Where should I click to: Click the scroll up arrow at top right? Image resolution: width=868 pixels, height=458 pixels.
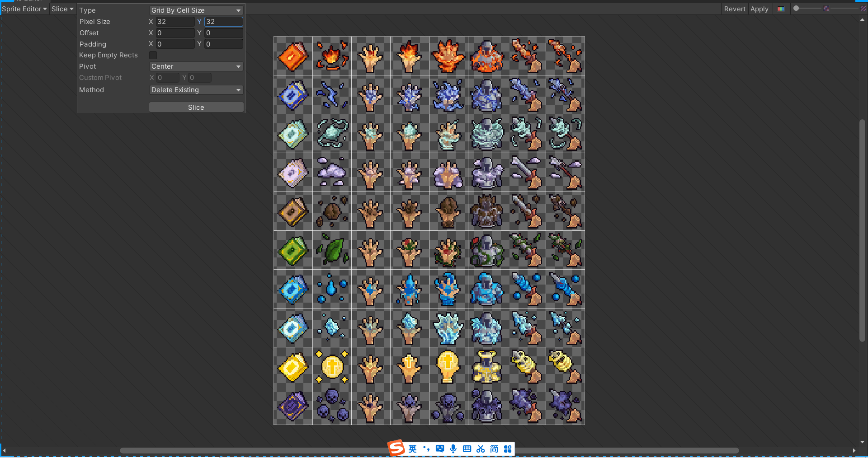862,20
